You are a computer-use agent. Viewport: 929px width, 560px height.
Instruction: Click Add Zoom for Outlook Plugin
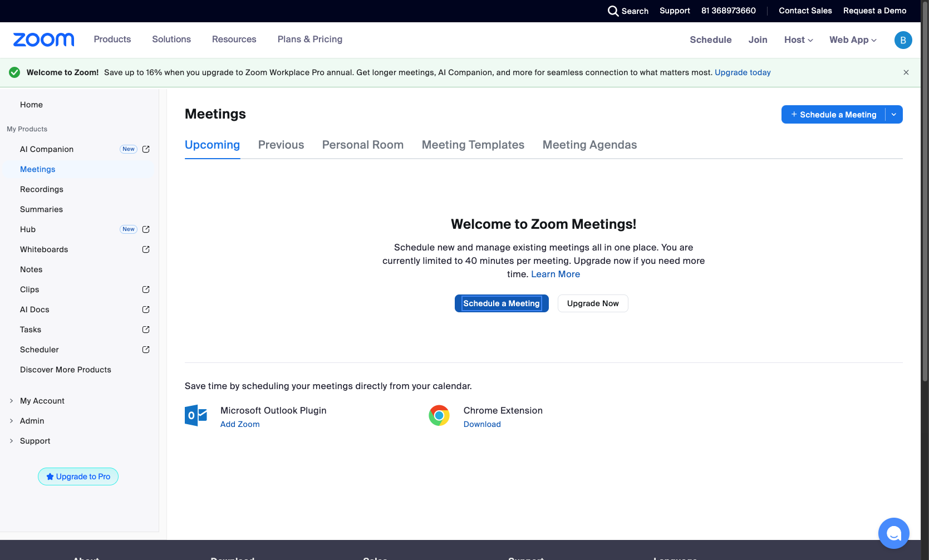[x=240, y=424]
